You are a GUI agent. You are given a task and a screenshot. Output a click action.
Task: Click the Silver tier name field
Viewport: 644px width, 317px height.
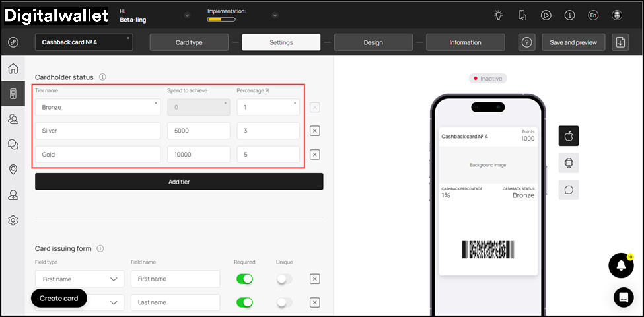point(98,131)
